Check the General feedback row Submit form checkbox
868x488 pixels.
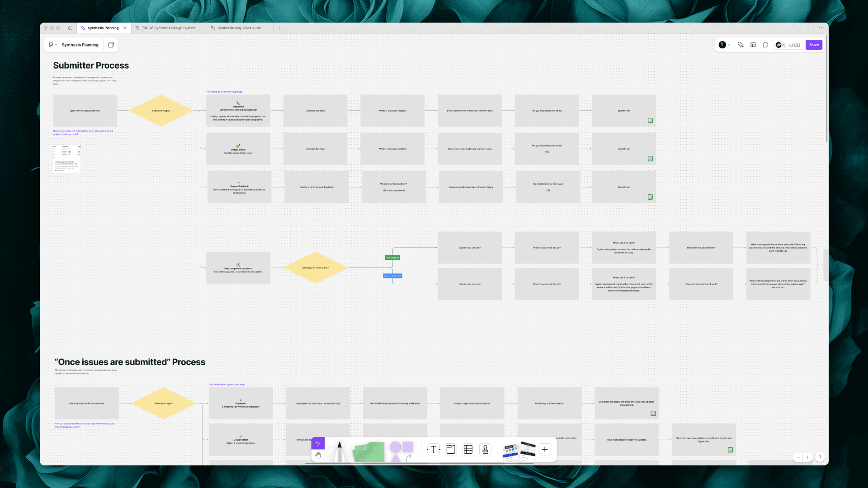(650, 197)
